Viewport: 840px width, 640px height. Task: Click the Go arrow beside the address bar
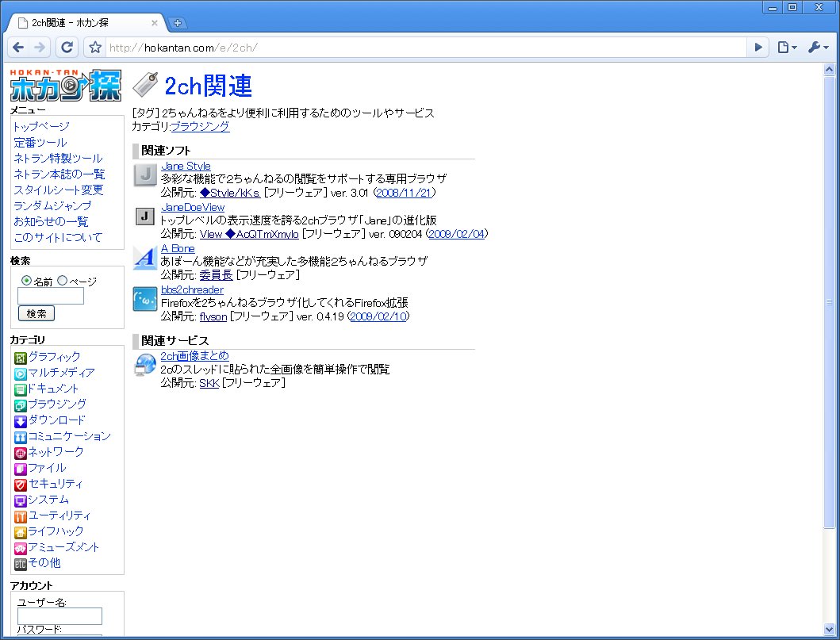tap(758, 48)
